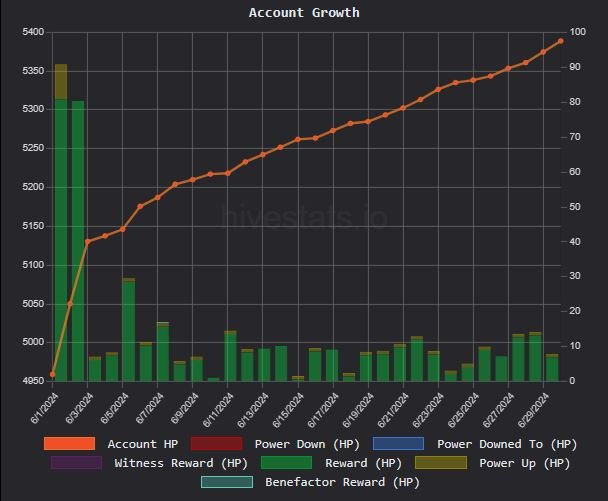Click the 6/25/2024 x-axis label
This screenshot has height=501, width=608.
coord(463,409)
